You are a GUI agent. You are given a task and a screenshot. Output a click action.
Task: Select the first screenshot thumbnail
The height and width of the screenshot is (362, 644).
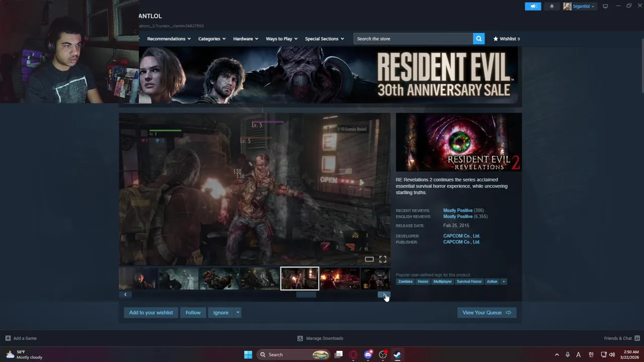coord(138,279)
